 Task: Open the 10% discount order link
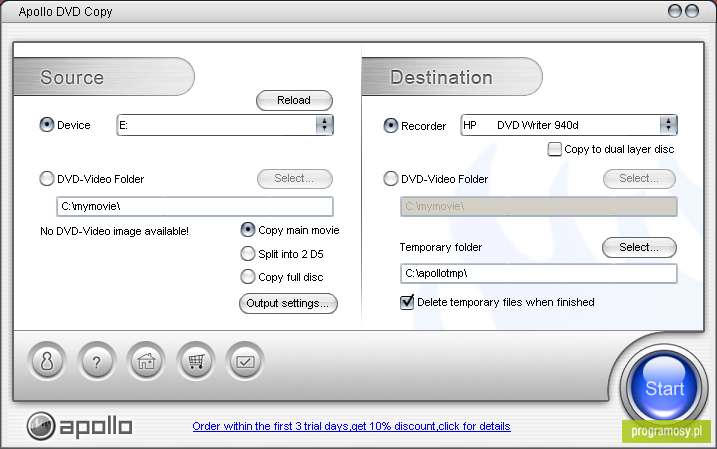tap(351, 426)
